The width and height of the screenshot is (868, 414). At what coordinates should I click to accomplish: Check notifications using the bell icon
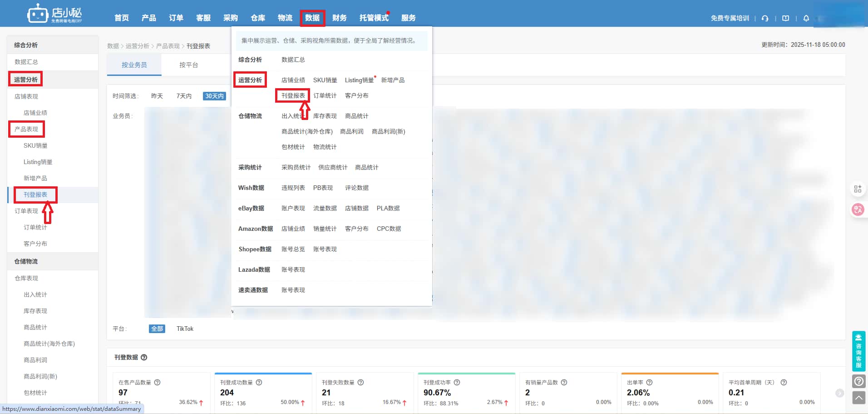(x=806, y=18)
